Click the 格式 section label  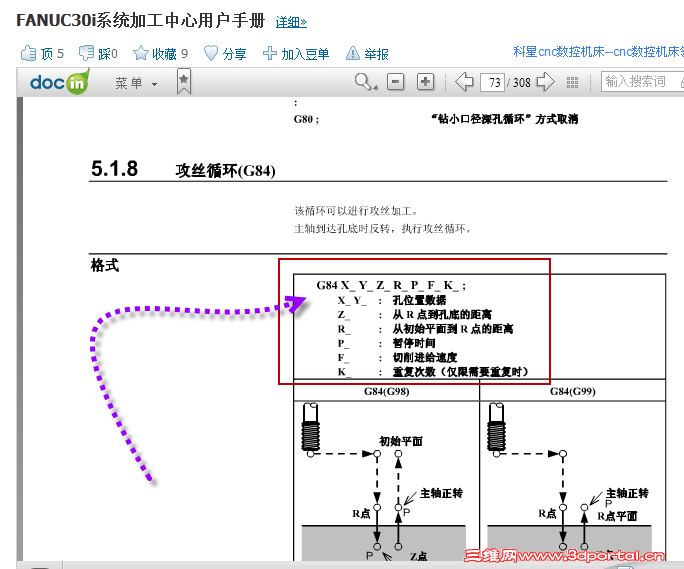coord(105,265)
